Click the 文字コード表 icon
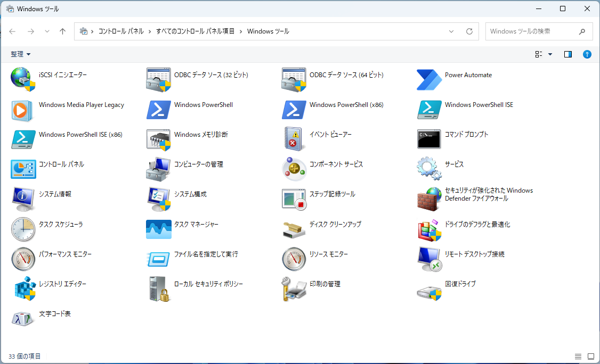This screenshot has height=364, width=600. pyautogui.click(x=22, y=319)
